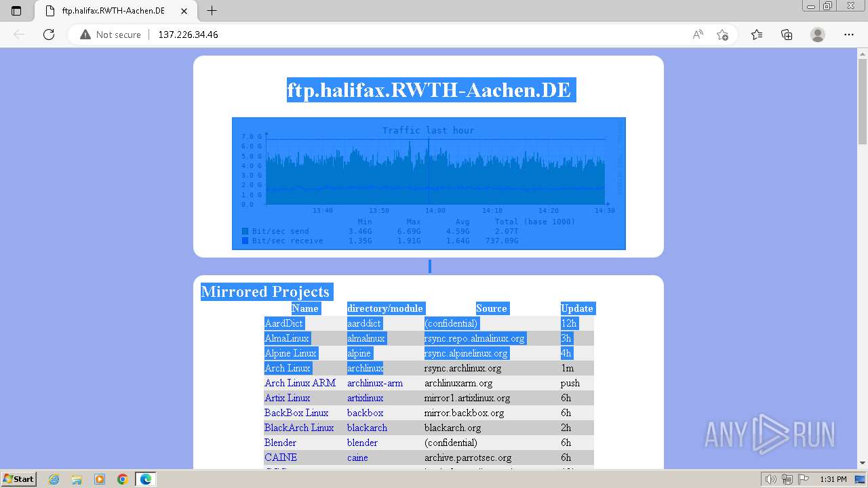
Task: Open the tab actions menu icon
Action: click(16, 11)
